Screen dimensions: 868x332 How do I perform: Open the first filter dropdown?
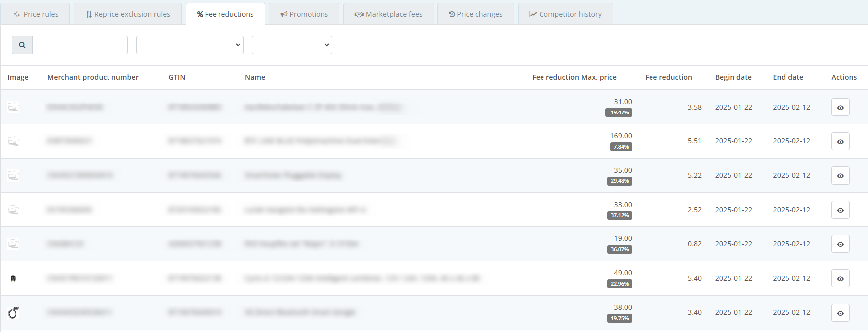(x=190, y=45)
